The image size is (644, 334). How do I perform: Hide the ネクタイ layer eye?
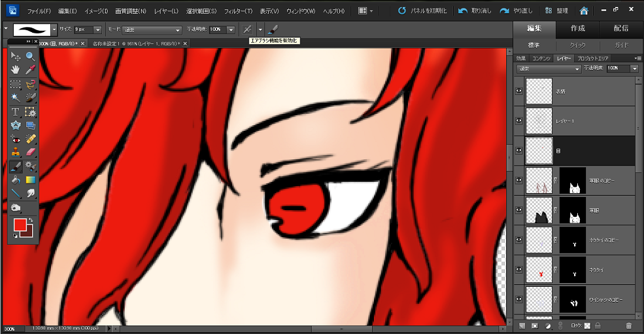[x=519, y=270]
